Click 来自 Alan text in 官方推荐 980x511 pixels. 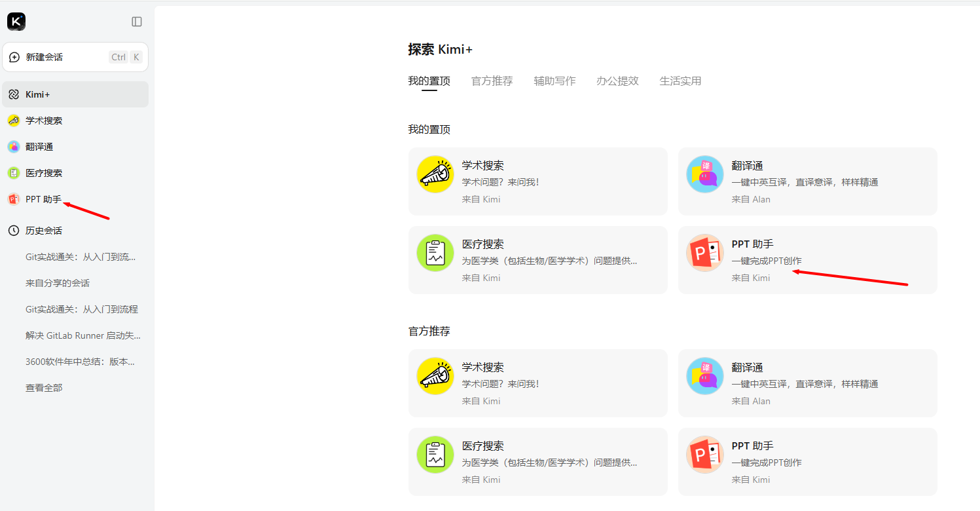tap(751, 401)
